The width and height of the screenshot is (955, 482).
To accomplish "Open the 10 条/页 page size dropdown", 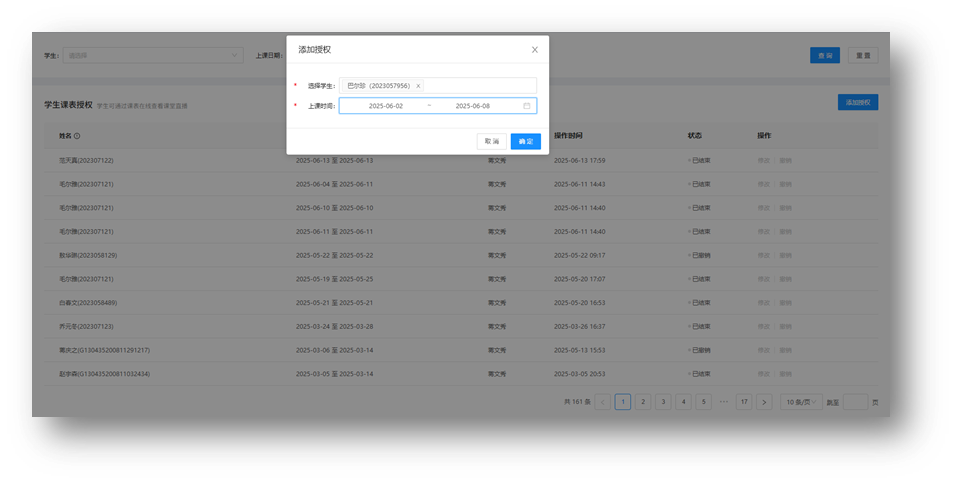I will (x=801, y=402).
